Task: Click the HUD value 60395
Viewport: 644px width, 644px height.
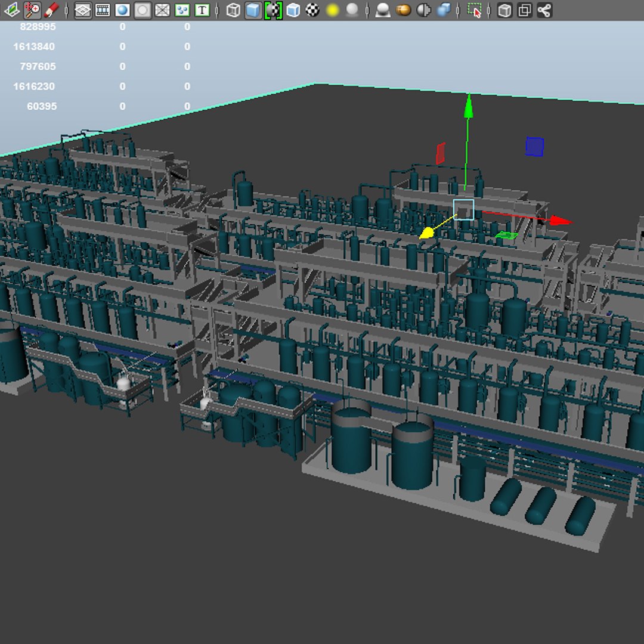Action: pos(42,106)
